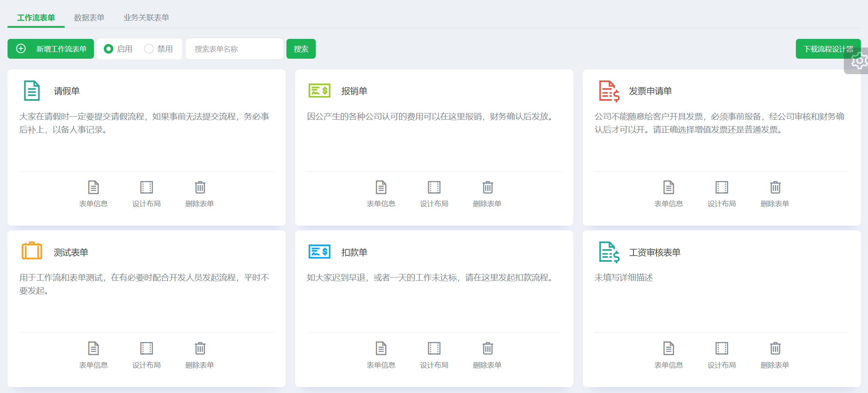Click 删除表单 trash icon for 扣款单

488,348
